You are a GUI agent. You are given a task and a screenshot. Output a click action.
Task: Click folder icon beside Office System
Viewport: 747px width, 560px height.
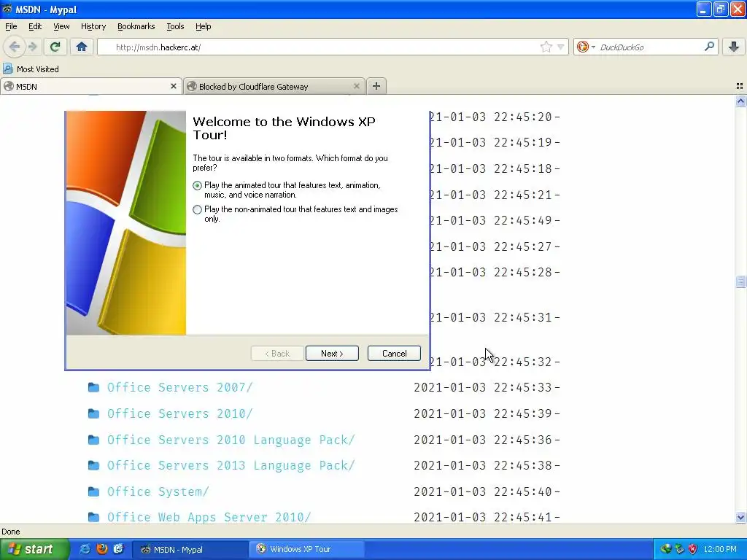coord(94,492)
